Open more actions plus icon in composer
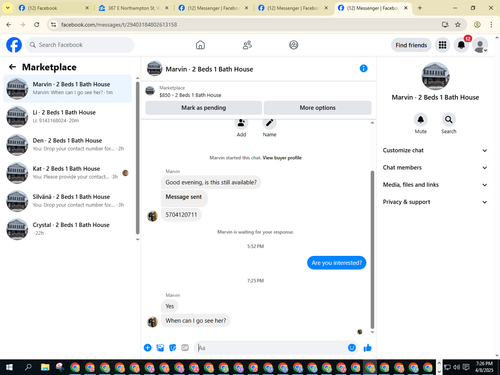 148,348
